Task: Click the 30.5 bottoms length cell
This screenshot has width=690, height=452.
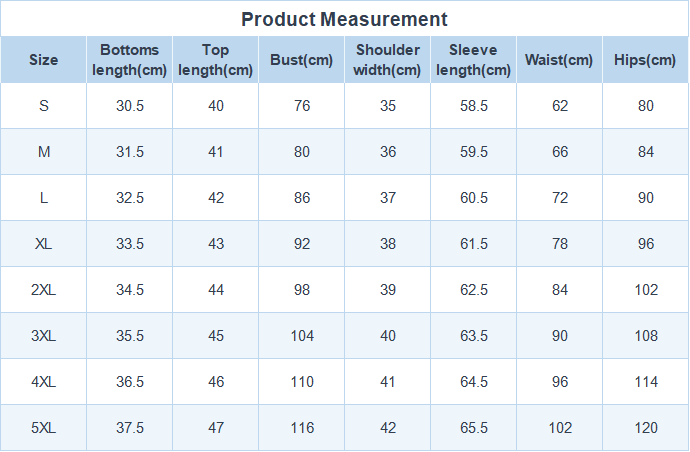Action: 129,106
